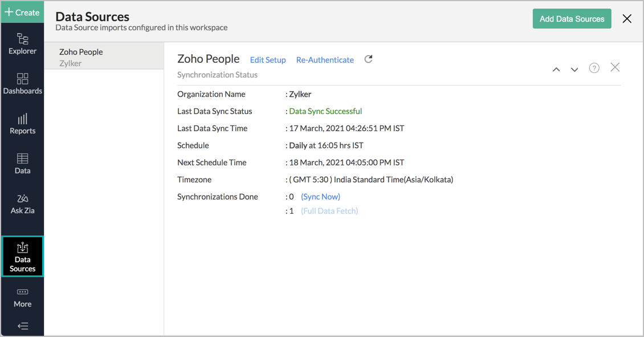Viewport: 644px width, 337px height.
Task: Open the help tooltip for synchronization status
Action: click(x=594, y=67)
